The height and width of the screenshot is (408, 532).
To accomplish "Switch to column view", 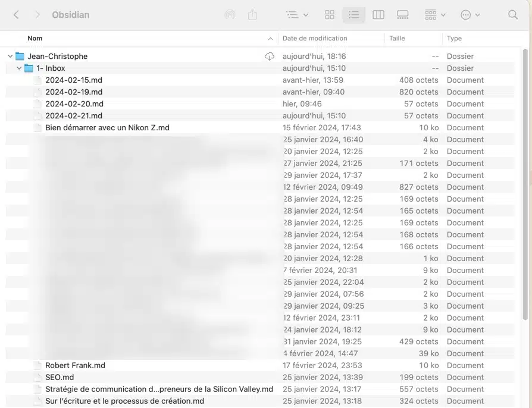I will 378,15.
